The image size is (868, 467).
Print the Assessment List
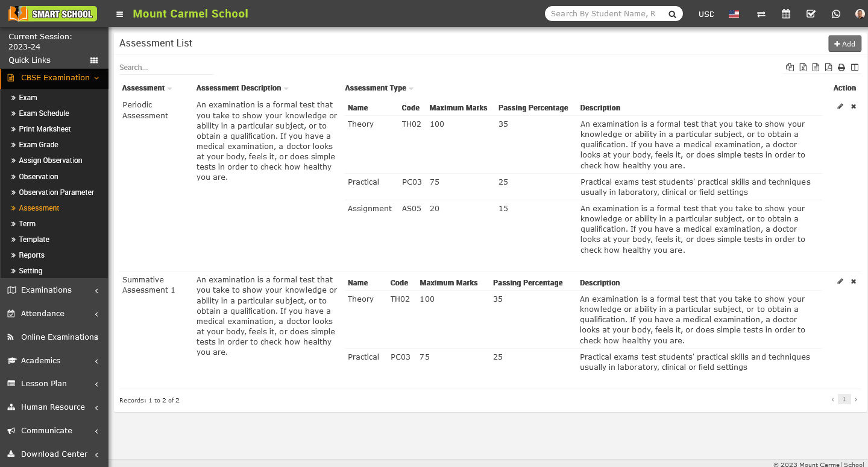pos(841,67)
